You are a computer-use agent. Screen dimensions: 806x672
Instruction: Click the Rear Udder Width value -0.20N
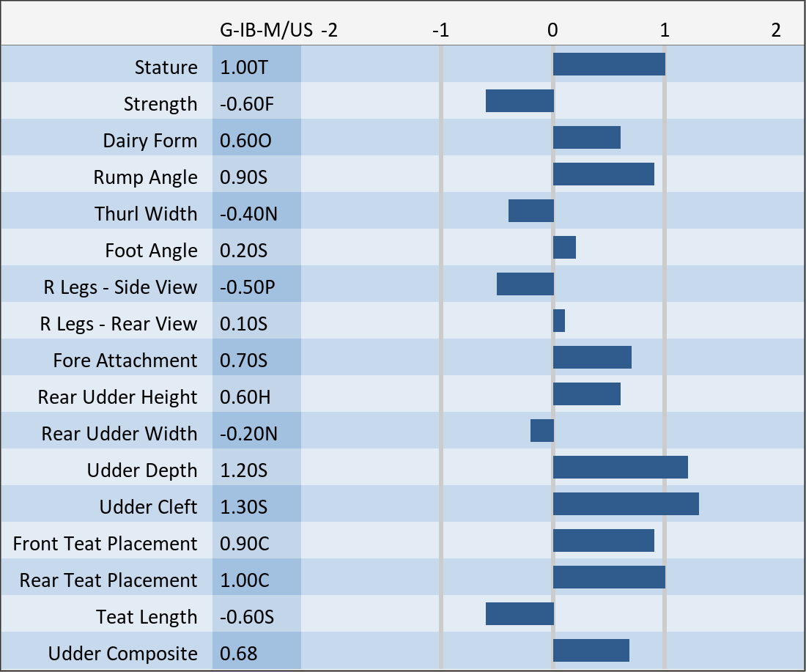click(x=248, y=434)
